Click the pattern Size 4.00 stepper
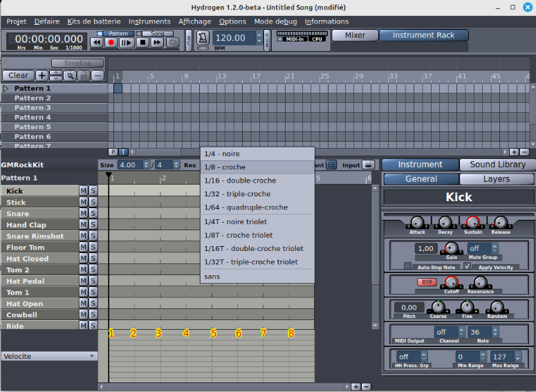Screen dimensions: 536x392 tap(147, 165)
